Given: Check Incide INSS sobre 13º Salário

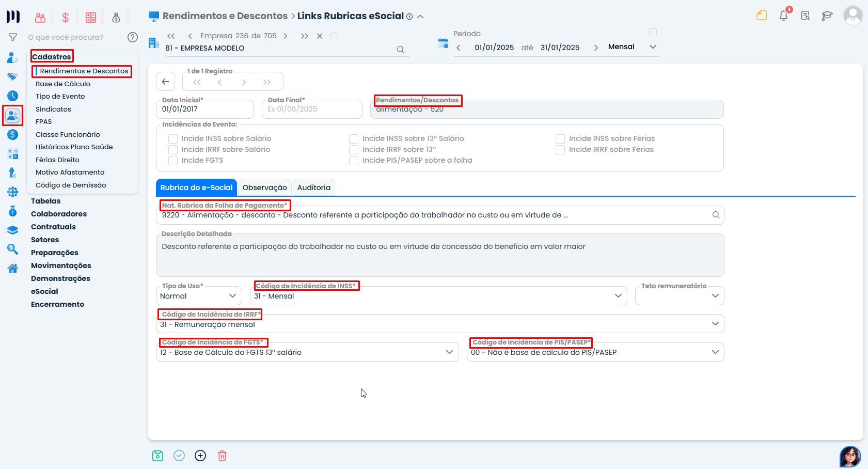Looking at the screenshot, I should pyautogui.click(x=354, y=138).
